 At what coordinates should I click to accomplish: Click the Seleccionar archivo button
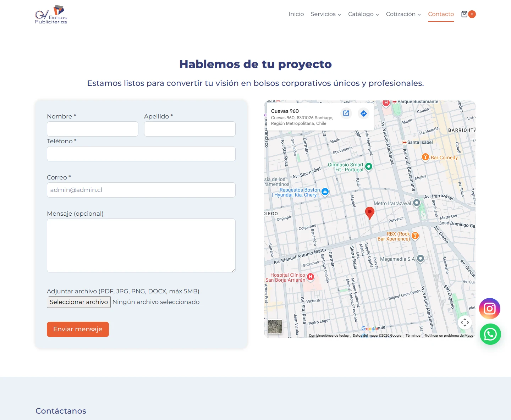click(79, 302)
